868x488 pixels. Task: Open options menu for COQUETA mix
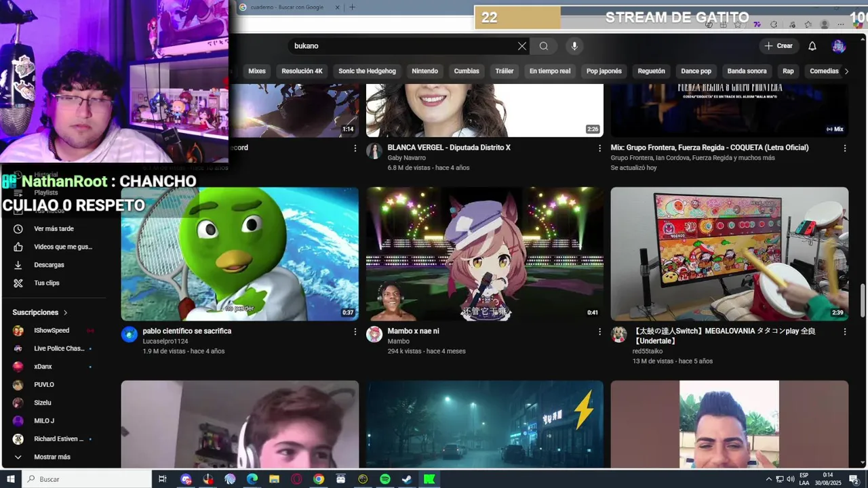(x=845, y=148)
